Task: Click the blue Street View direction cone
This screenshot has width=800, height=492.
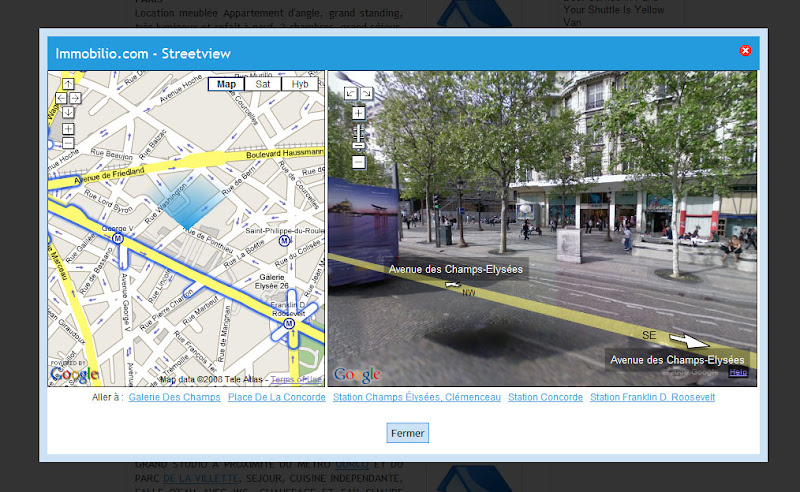Action: coord(188,201)
